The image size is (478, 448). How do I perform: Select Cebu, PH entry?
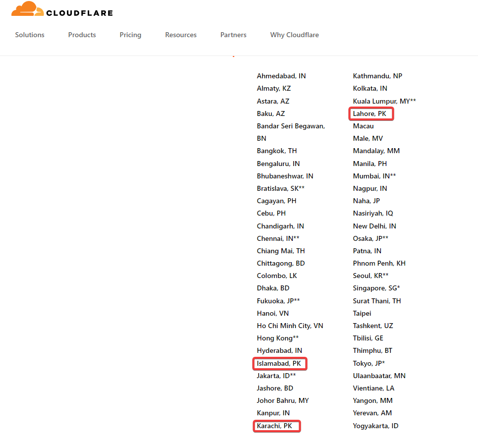point(271,214)
